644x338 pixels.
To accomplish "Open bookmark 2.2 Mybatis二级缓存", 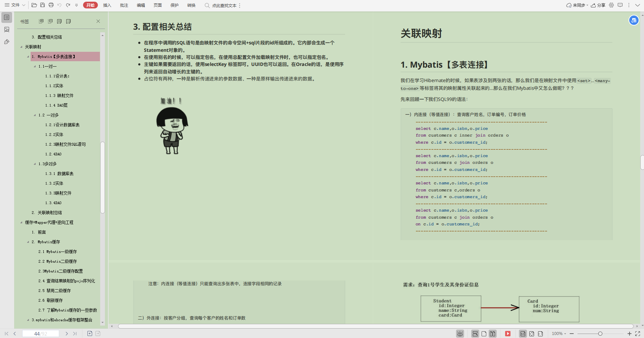I will [x=58, y=261].
